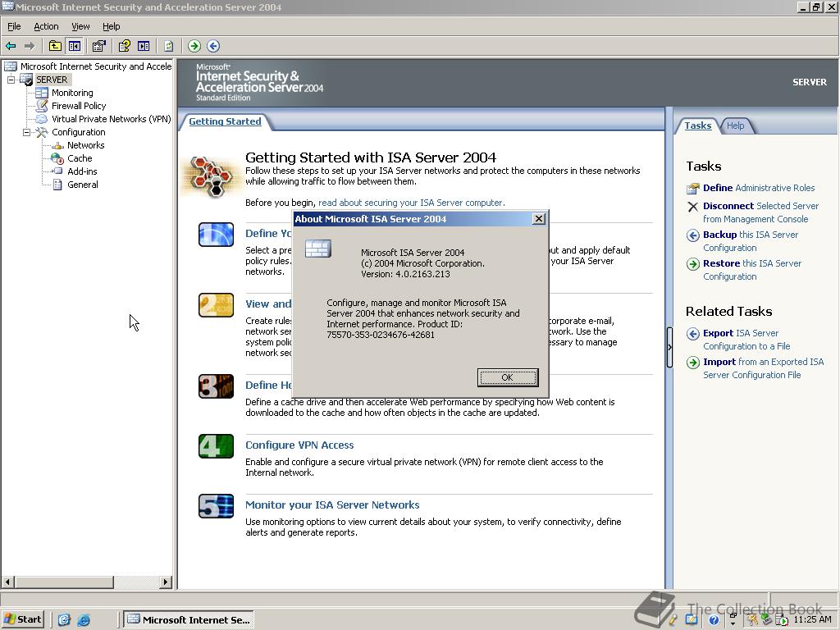Open the Windows Start menu
This screenshot has width=840, height=630.
pos(22,619)
